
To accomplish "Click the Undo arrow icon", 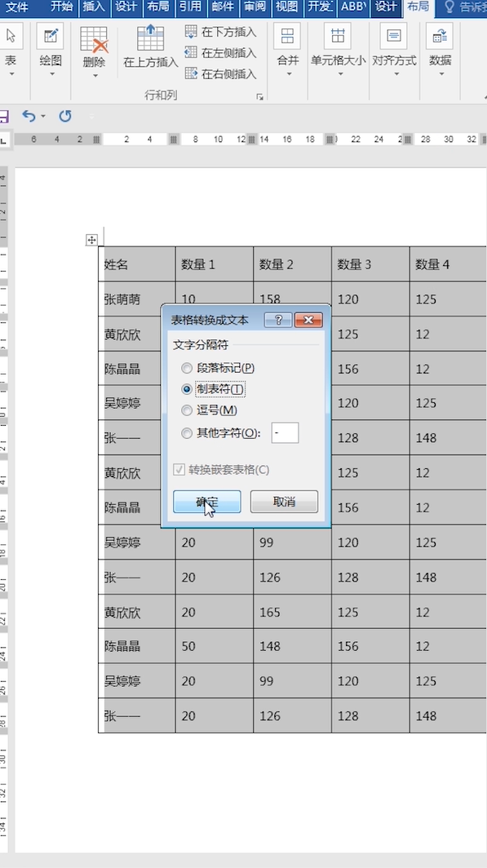I will click(29, 116).
